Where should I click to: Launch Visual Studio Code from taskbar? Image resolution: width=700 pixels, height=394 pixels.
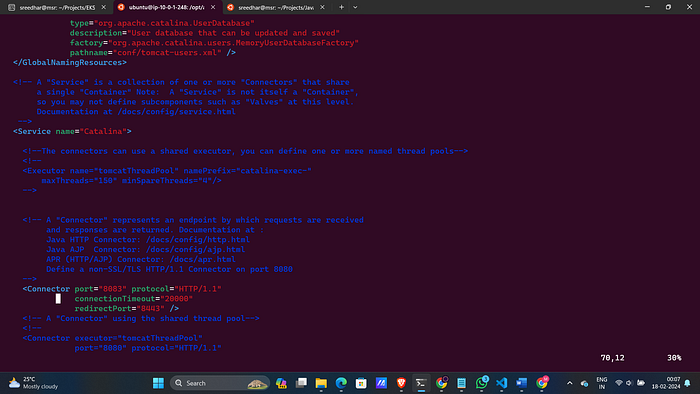pos(501,383)
